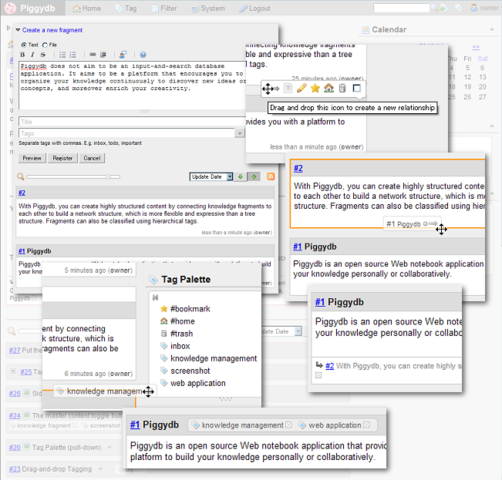Click the Register button
502x480 pixels.
[x=63, y=158]
